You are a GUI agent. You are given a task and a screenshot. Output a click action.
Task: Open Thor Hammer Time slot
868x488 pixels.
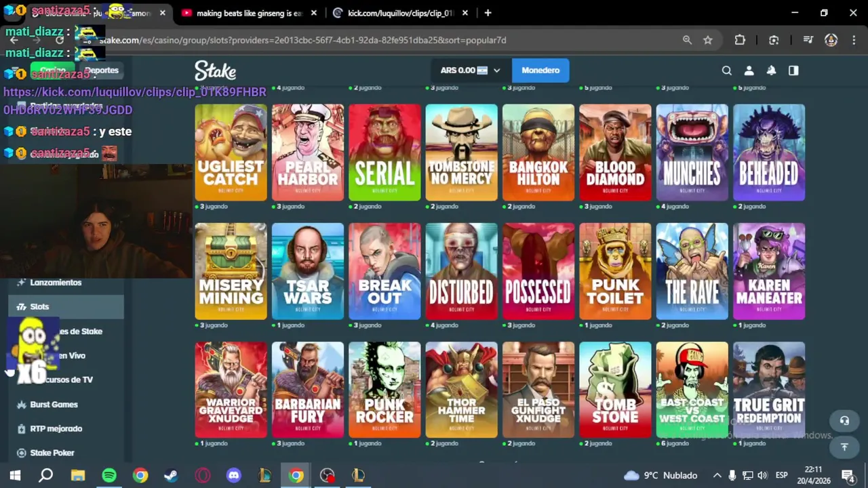462,390
